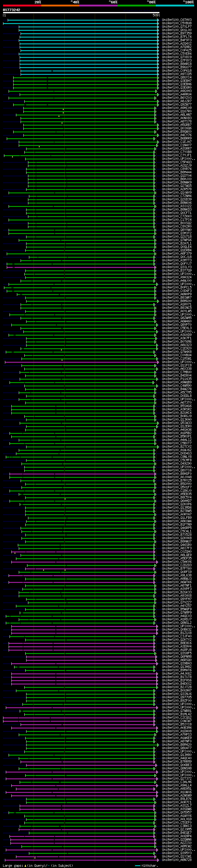Viewport: 197px width, 868px height.
Task: Click the red 20% identity legend segment
Action: [22, 6]
